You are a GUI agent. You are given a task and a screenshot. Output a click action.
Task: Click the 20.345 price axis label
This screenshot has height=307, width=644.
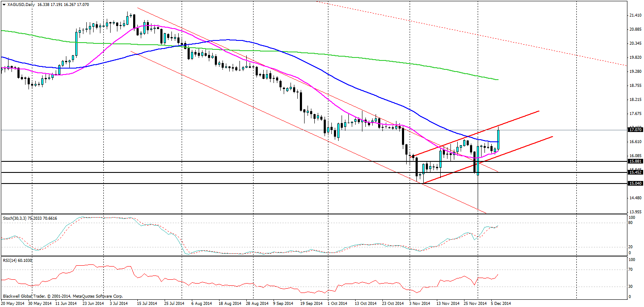[635, 43]
